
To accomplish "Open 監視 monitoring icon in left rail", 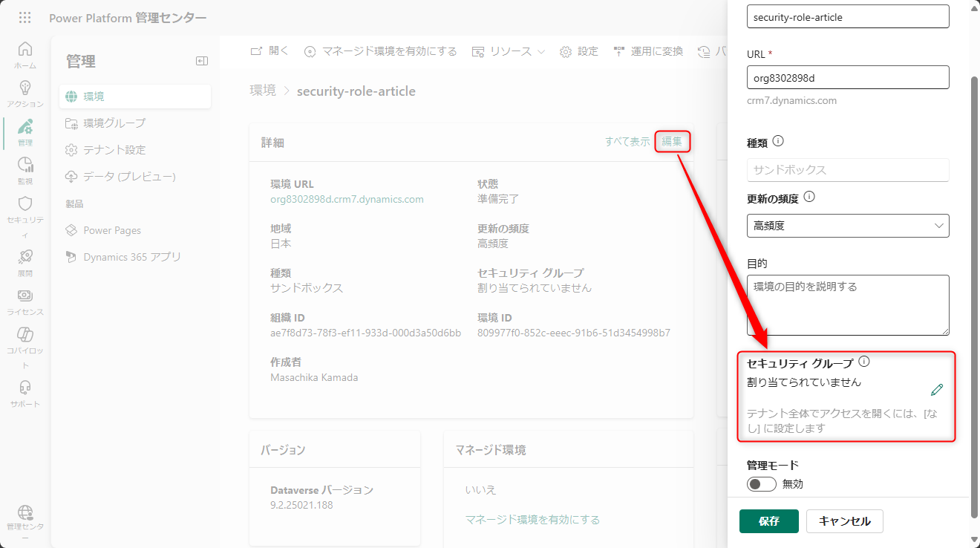I will click(x=25, y=166).
